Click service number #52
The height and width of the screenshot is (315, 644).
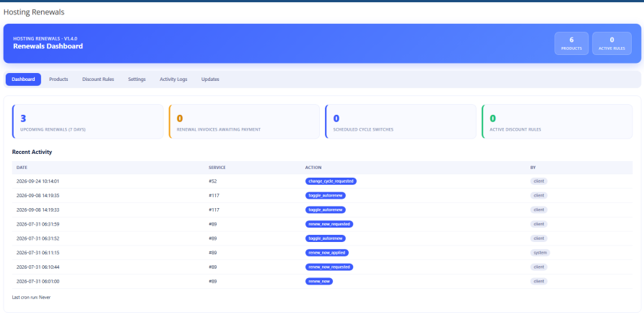click(x=213, y=181)
